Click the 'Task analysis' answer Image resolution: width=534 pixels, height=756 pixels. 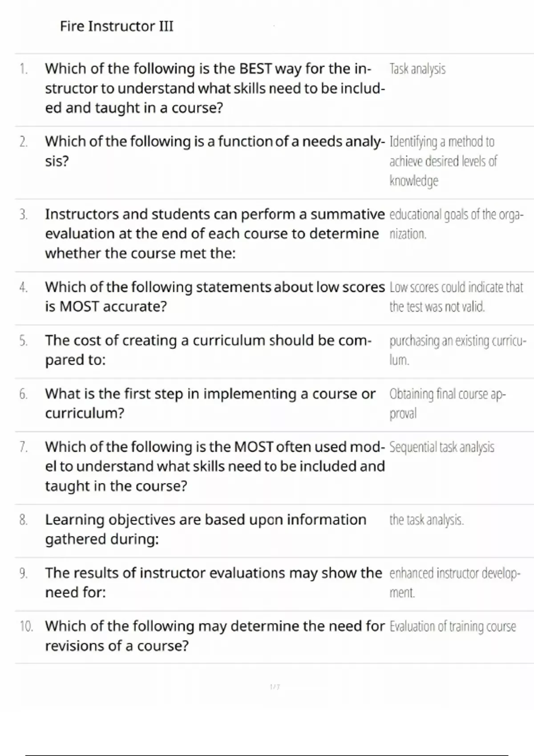point(417,69)
